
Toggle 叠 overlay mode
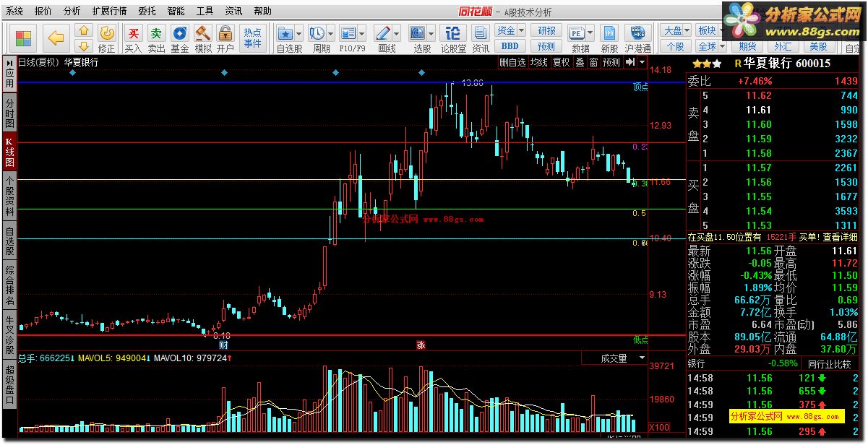tap(580, 63)
